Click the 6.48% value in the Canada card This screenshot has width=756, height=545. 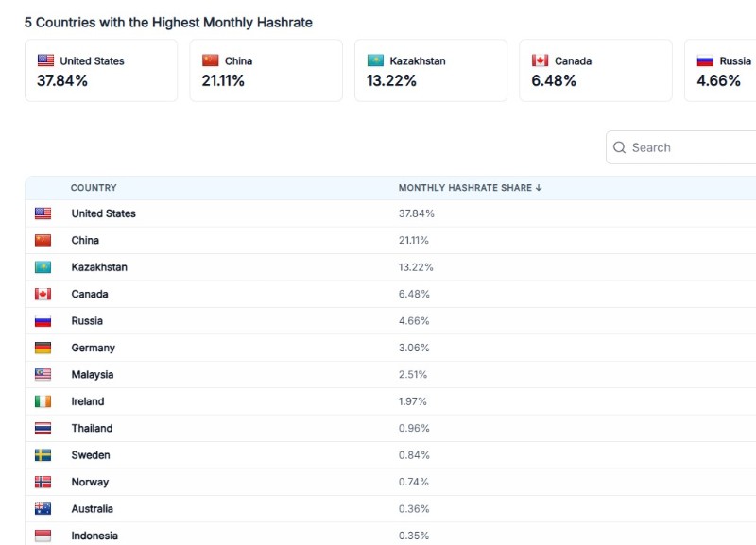554,80
